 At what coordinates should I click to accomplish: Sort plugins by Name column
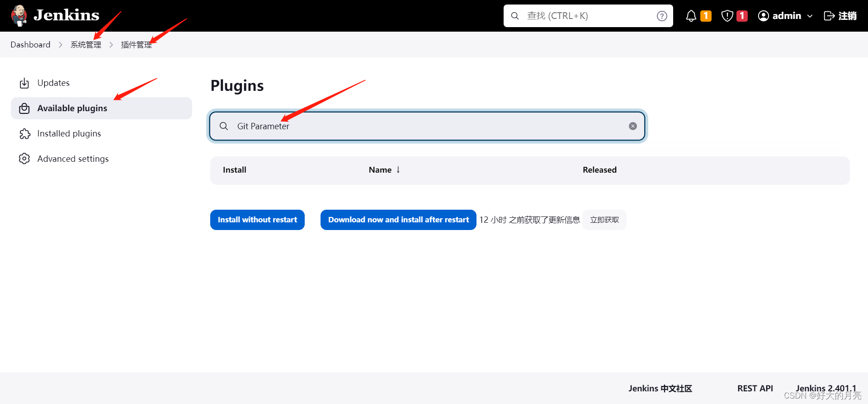[x=380, y=170]
